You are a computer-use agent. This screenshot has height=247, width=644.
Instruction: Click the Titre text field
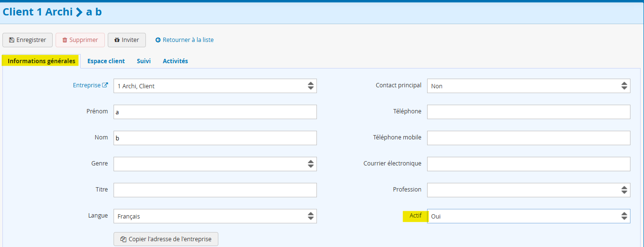pos(215,190)
